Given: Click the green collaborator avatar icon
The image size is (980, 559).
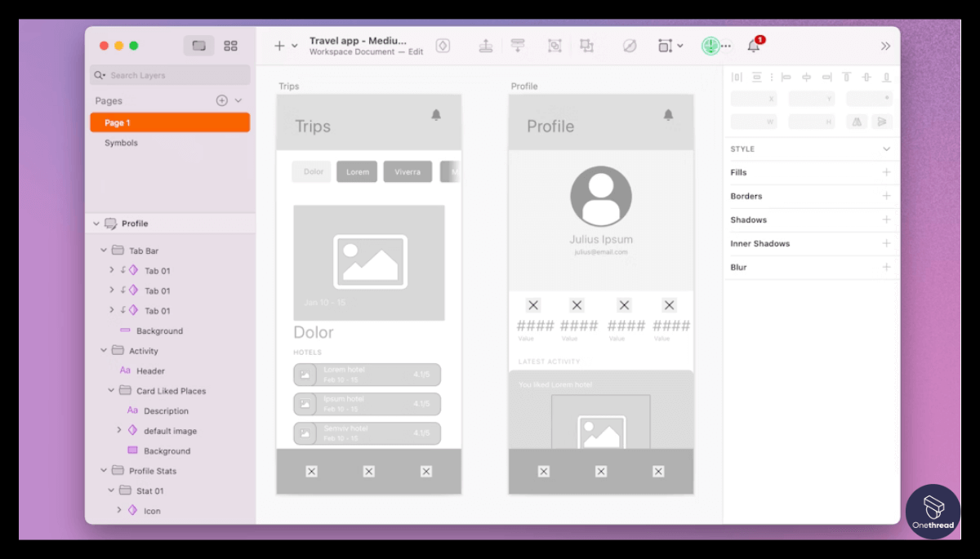Looking at the screenshot, I should 710,46.
